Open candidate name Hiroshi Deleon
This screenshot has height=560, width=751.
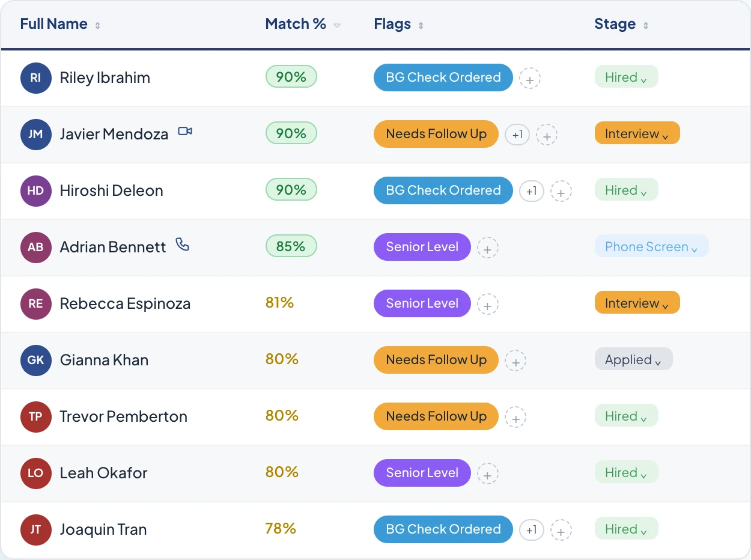click(112, 191)
